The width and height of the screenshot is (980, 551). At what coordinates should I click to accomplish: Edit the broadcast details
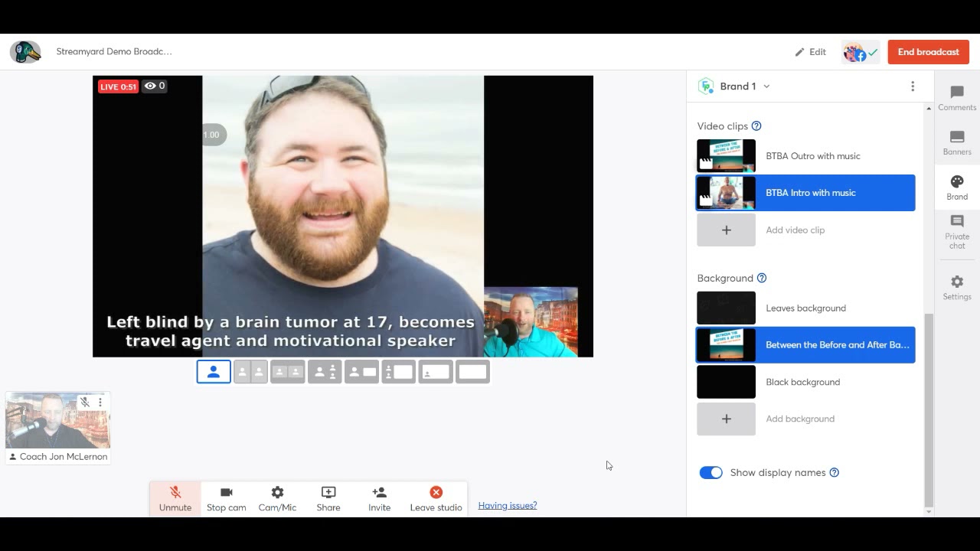click(811, 52)
